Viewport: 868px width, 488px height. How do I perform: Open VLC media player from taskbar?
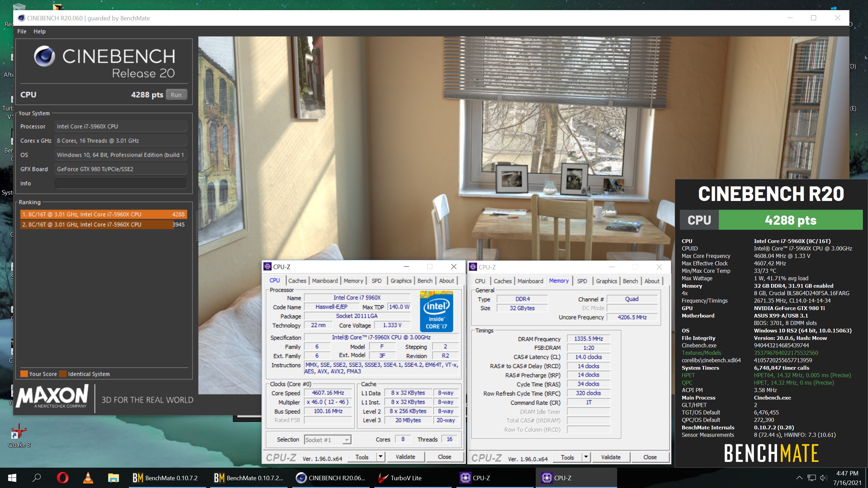point(88,478)
